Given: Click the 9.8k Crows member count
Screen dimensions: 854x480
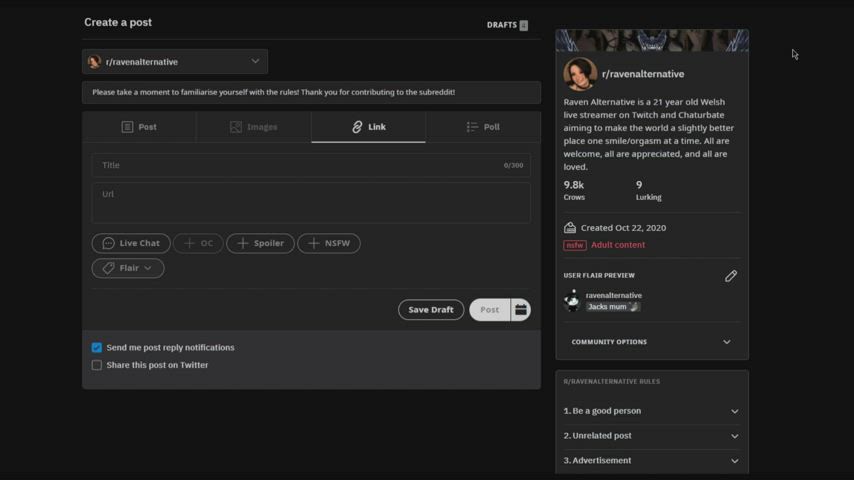Looking at the screenshot, I should [x=574, y=190].
